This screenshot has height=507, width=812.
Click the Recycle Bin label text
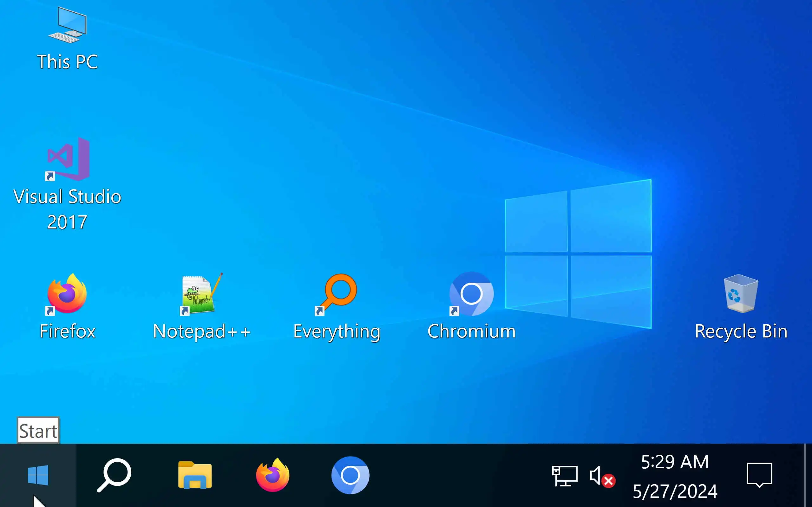(741, 331)
